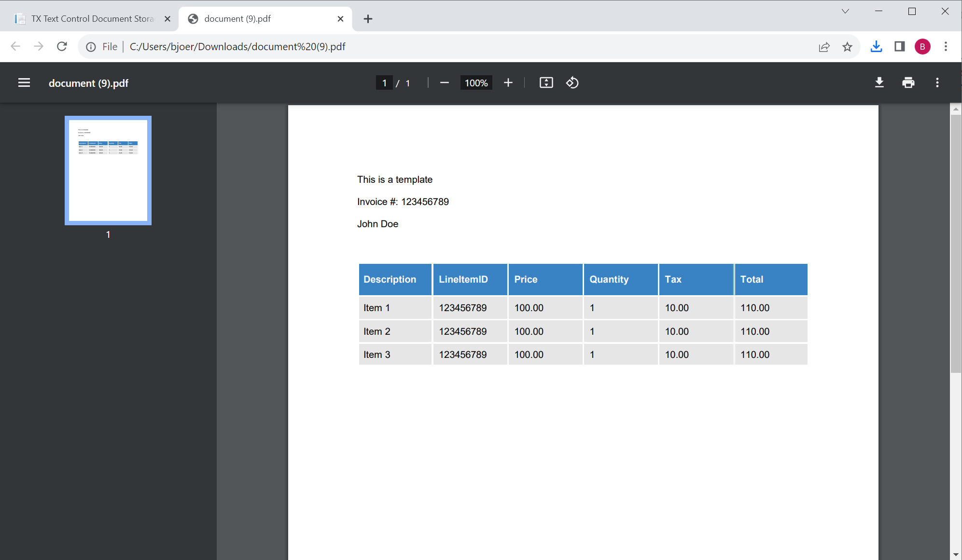The image size is (962, 560).
Task: Zoom out of the PDF document
Action: tap(444, 82)
